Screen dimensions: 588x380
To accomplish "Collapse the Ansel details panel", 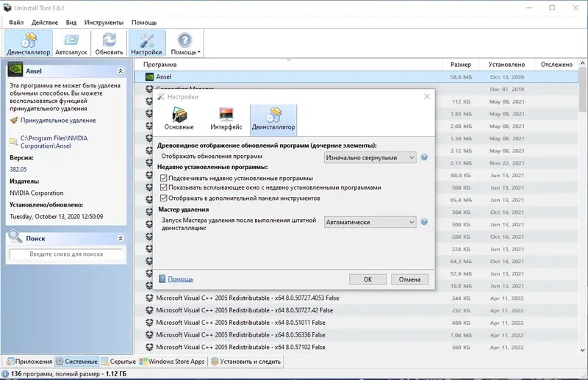I will (121, 71).
